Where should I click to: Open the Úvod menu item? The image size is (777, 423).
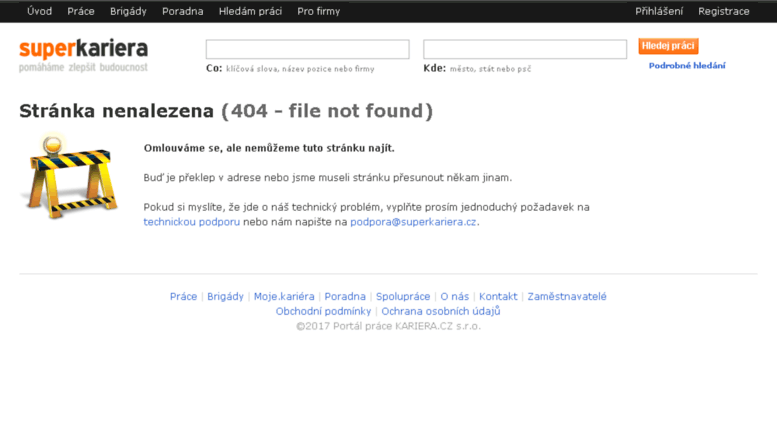tap(39, 11)
